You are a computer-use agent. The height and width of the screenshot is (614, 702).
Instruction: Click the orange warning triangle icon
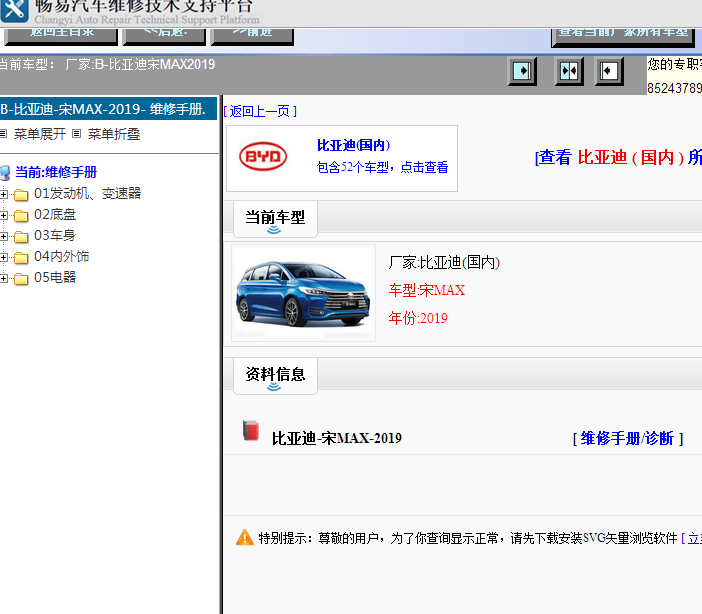pos(244,537)
